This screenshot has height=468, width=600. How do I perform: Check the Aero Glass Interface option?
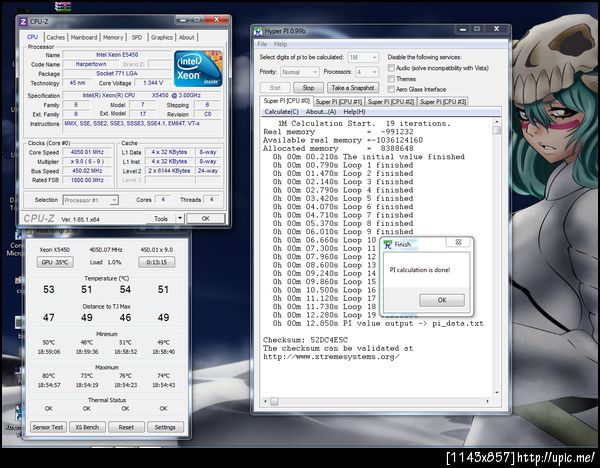[391, 89]
